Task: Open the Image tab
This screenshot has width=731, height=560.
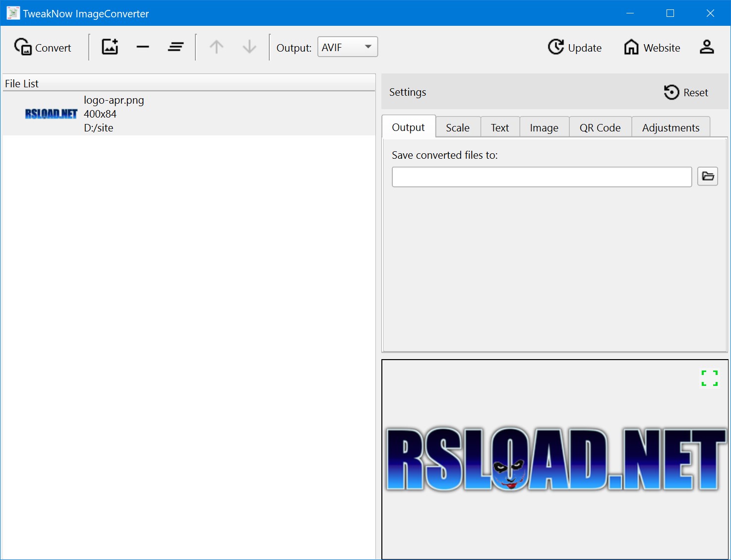Action: click(544, 127)
